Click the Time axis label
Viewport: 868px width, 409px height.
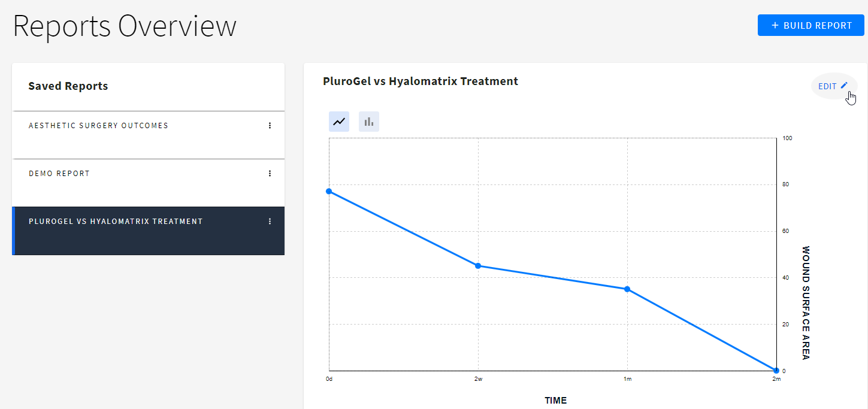pos(555,401)
